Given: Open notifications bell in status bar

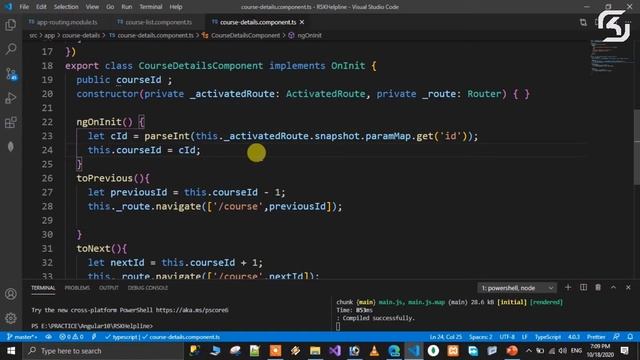Looking at the screenshot, I should [x=630, y=337].
